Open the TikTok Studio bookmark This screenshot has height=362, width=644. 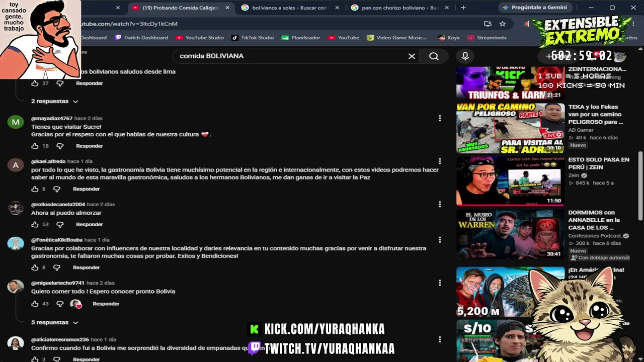pos(253,38)
